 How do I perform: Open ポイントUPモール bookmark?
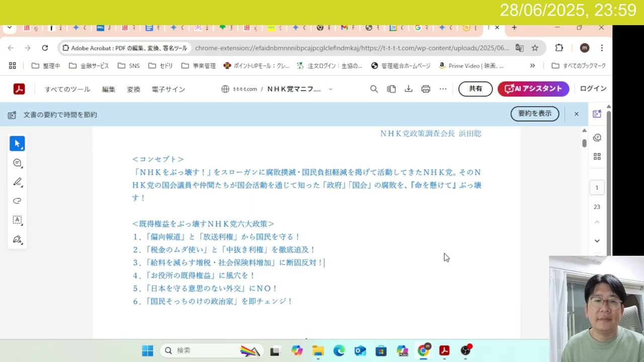click(257, 66)
